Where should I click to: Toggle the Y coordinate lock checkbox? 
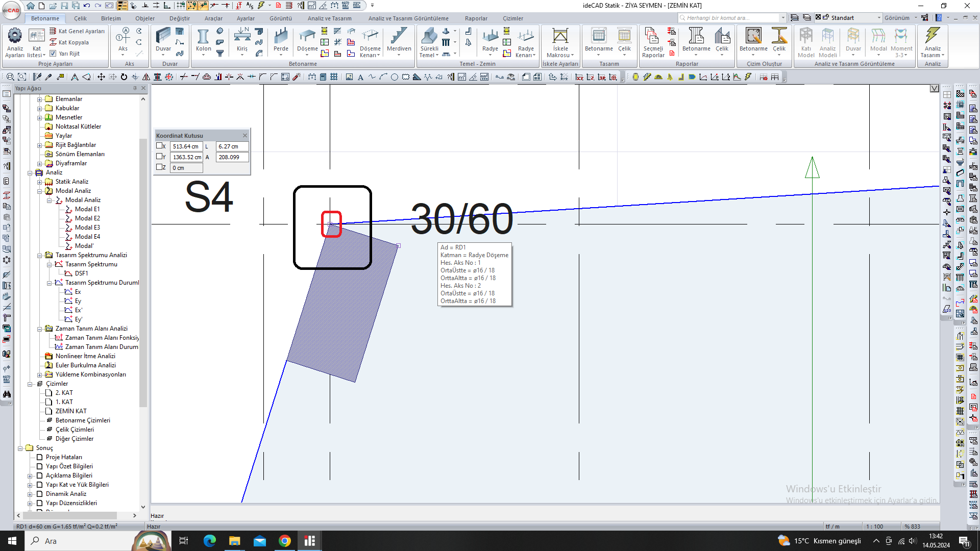tap(159, 157)
